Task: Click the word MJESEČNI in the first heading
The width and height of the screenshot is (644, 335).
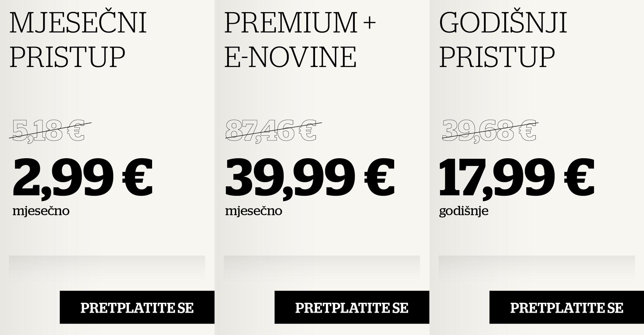Action: coord(78,23)
